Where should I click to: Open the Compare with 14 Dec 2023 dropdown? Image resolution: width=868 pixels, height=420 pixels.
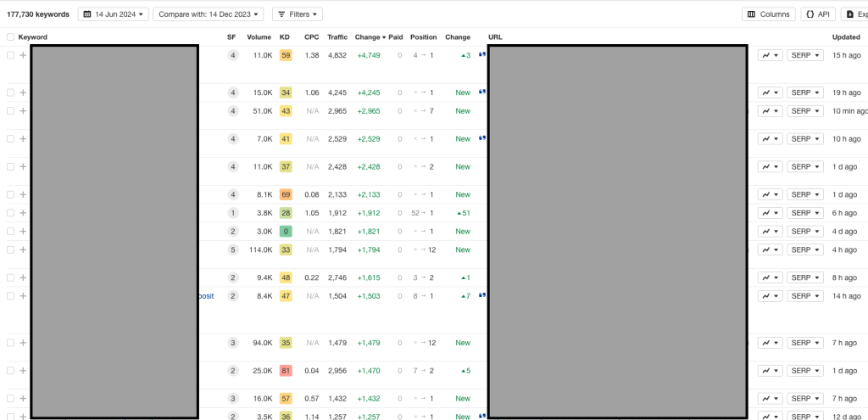click(x=209, y=14)
